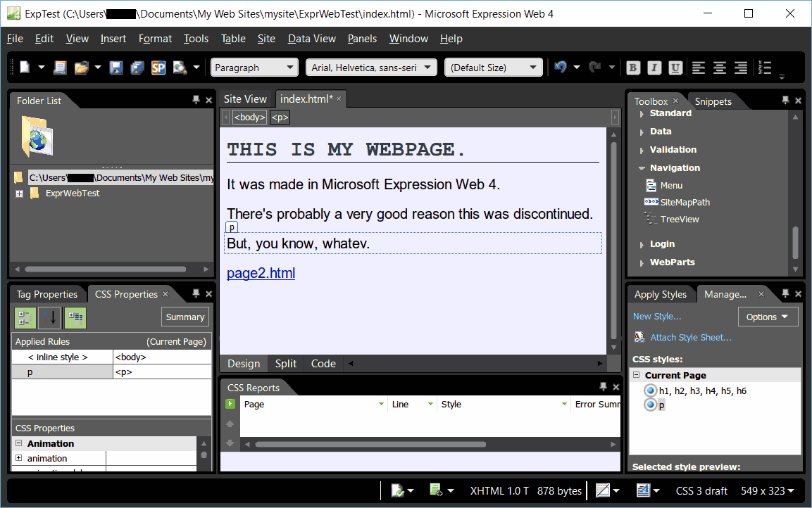Open the Panels menu
Image resolution: width=812 pixels, height=508 pixels.
(x=362, y=39)
